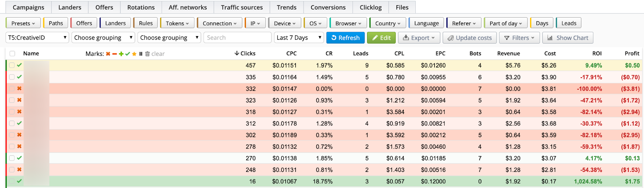The image size is (644, 188).
Task: Toggle the select-all checkbox beside Name
Action: coord(12,53)
